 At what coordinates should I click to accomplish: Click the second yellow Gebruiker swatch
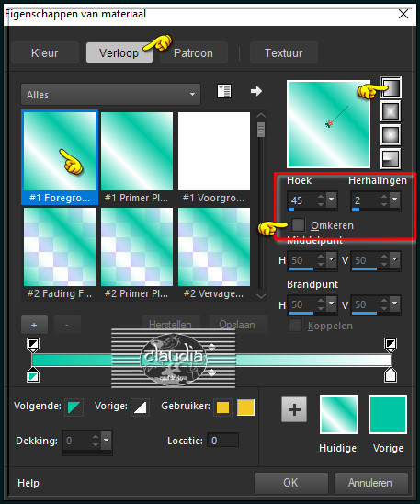245,407
